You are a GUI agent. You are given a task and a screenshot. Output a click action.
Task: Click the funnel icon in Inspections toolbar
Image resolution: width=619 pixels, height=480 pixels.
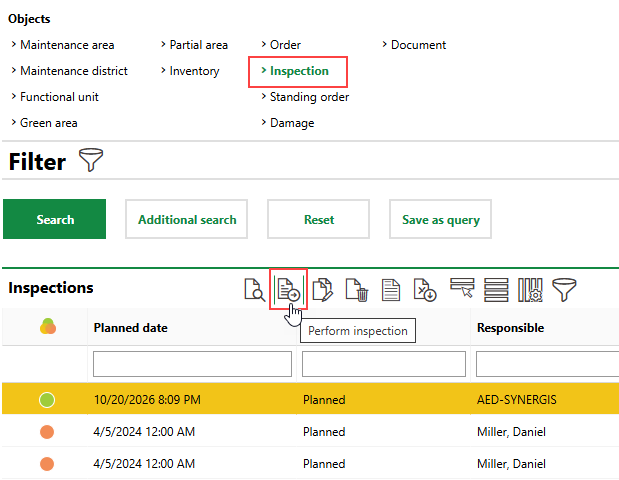coord(565,290)
